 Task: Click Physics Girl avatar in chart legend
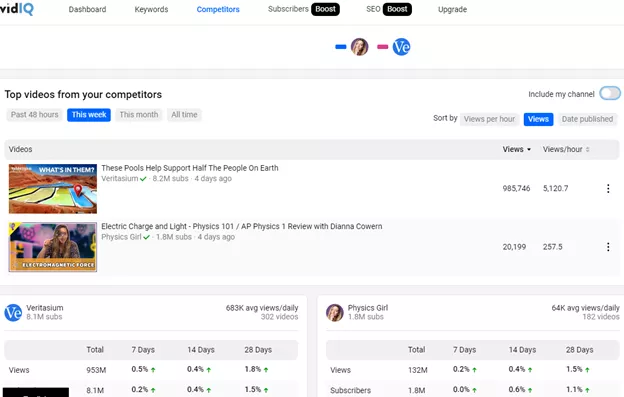point(359,47)
